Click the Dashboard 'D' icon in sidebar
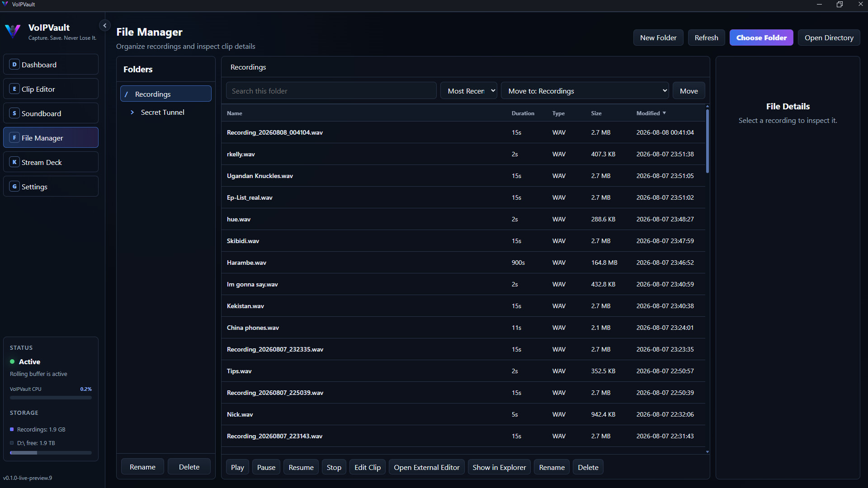The height and width of the screenshot is (488, 868). (14, 65)
